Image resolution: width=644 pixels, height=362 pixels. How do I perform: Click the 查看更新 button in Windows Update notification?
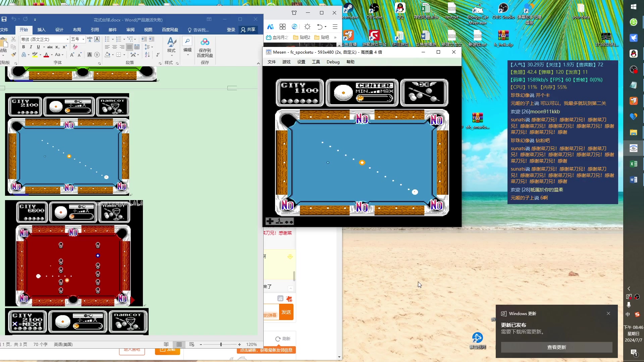pos(557,347)
